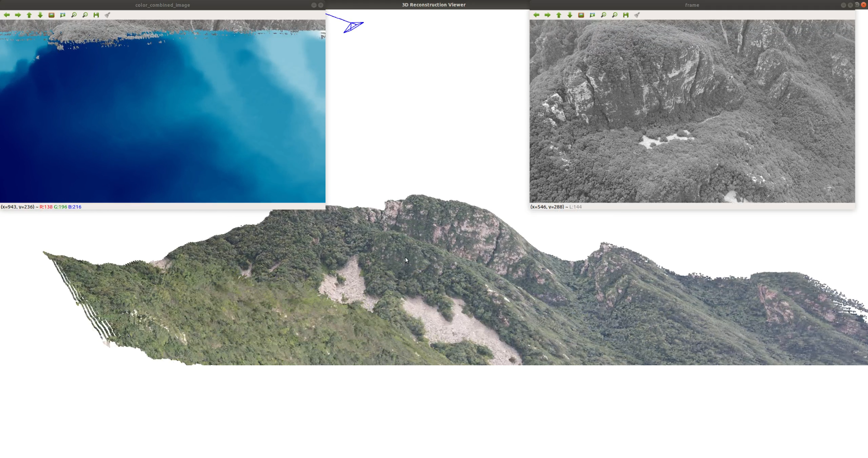Pan up in color_combined_image window
The height and width of the screenshot is (458, 868).
click(29, 15)
